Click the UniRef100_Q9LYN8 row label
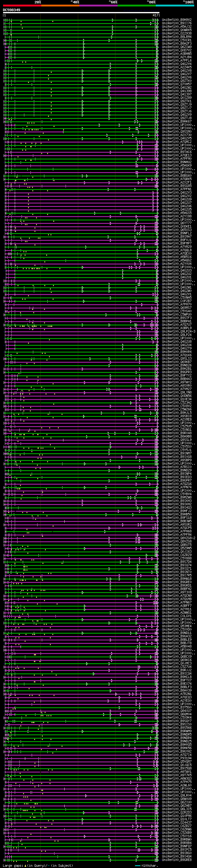Screen dimensions: 197x868 (177, 392)
